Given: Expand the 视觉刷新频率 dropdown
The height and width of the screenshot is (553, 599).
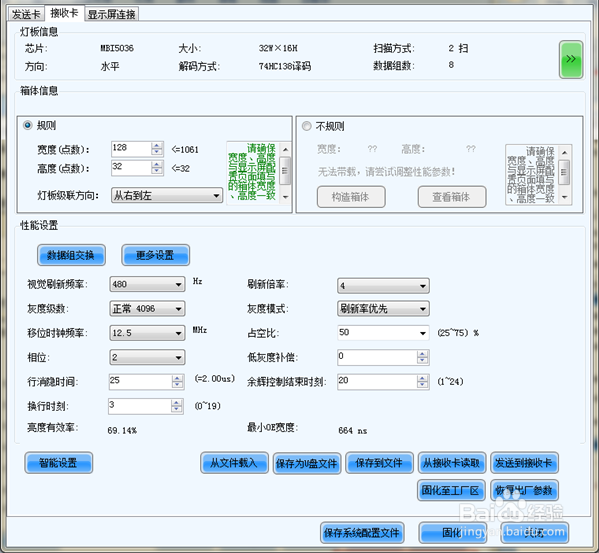Looking at the screenshot, I should click(147, 285).
